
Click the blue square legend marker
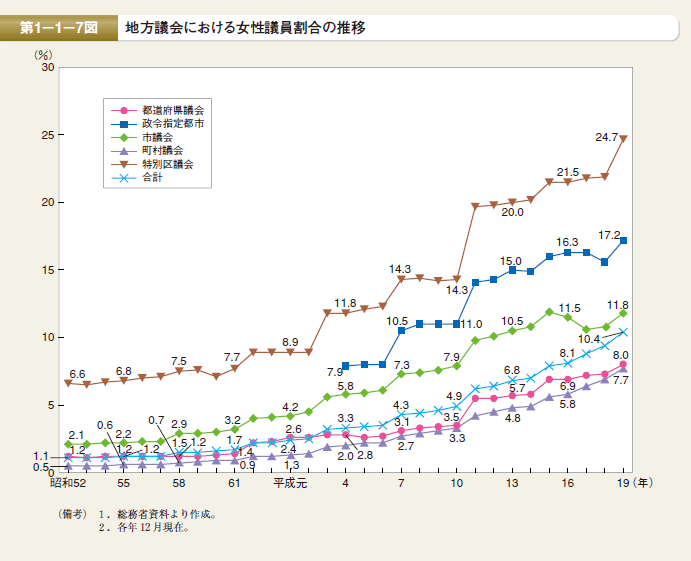pos(124,124)
